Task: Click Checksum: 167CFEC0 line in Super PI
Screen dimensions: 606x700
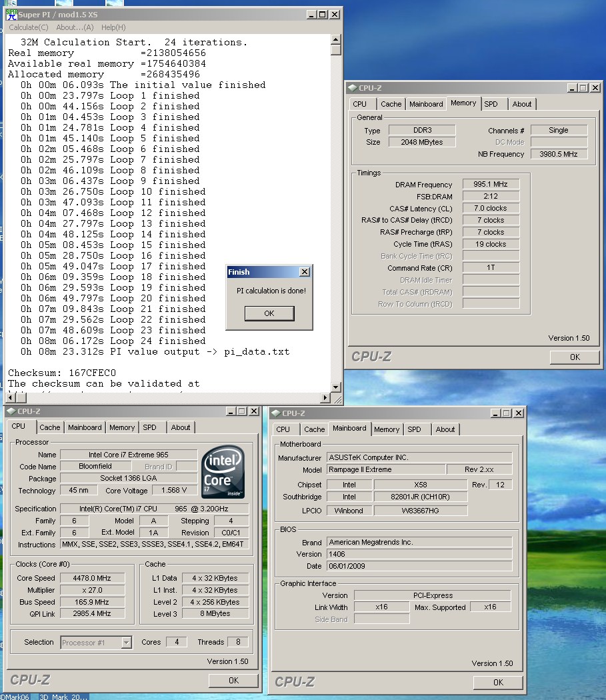Action: tap(62, 373)
